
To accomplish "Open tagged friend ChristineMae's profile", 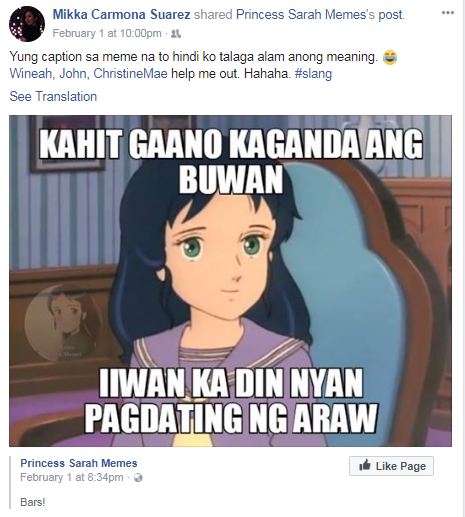I will 130,73.
